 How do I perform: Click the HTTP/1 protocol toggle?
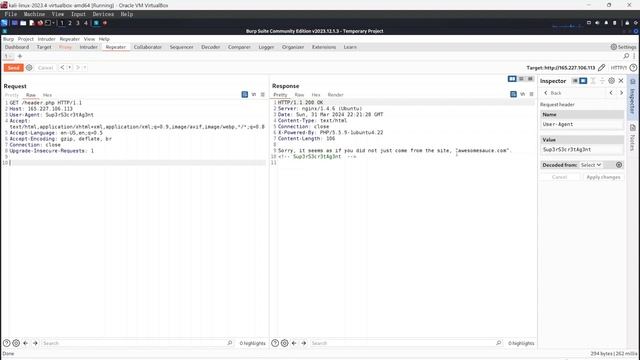point(618,68)
